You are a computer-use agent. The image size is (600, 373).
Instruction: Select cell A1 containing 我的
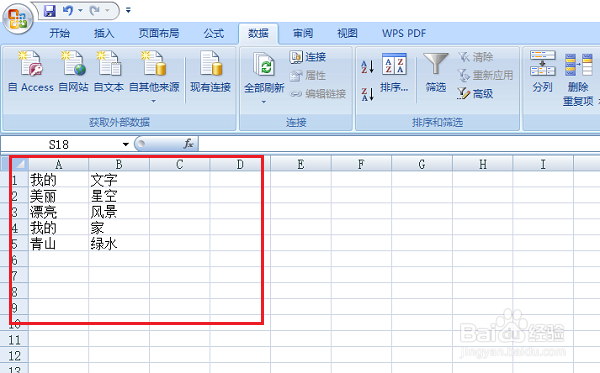(x=58, y=179)
